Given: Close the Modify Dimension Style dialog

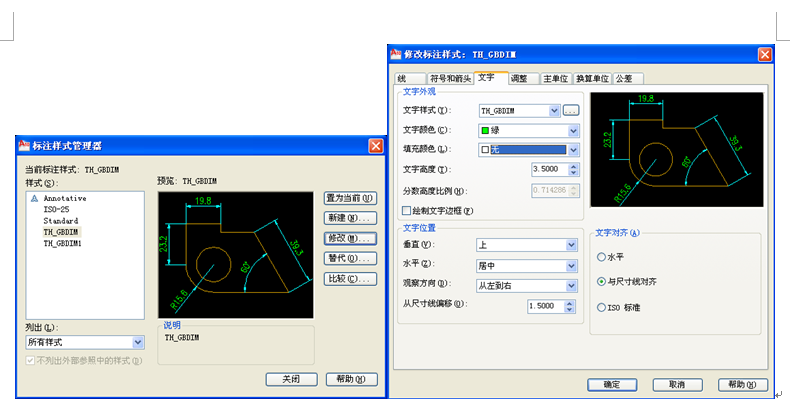Looking at the screenshot, I should [764, 55].
